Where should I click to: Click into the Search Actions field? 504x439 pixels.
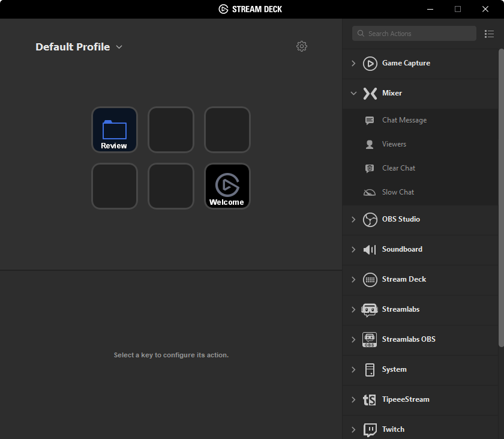coord(414,34)
